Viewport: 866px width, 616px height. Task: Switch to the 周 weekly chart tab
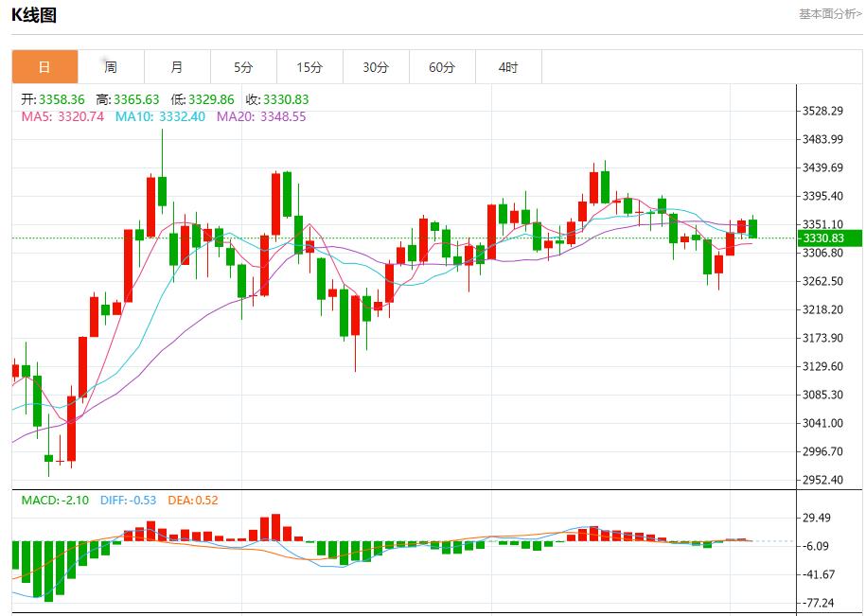[111, 67]
